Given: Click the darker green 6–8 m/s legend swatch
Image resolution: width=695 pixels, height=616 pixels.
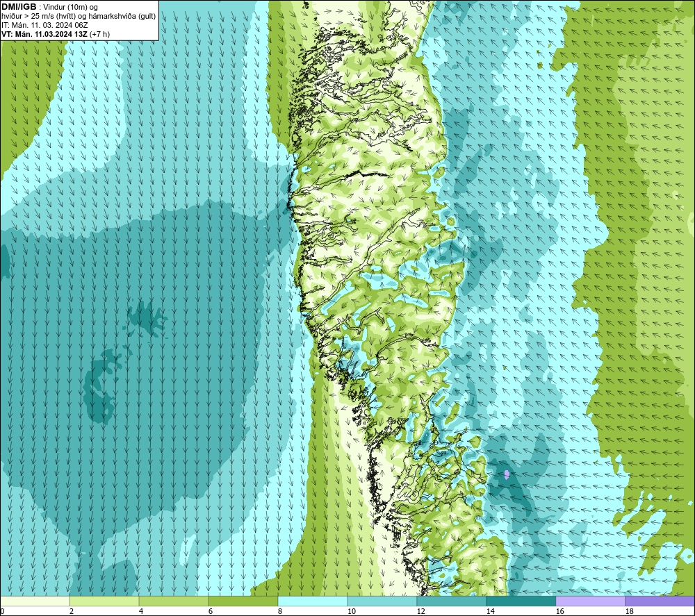Looking at the screenshot, I should point(243,601).
